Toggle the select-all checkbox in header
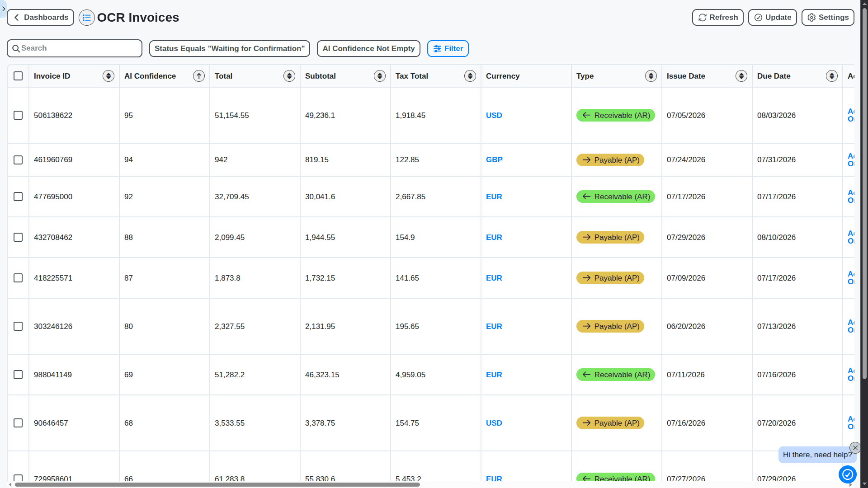868x488 pixels. pyautogui.click(x=18, y=76)
